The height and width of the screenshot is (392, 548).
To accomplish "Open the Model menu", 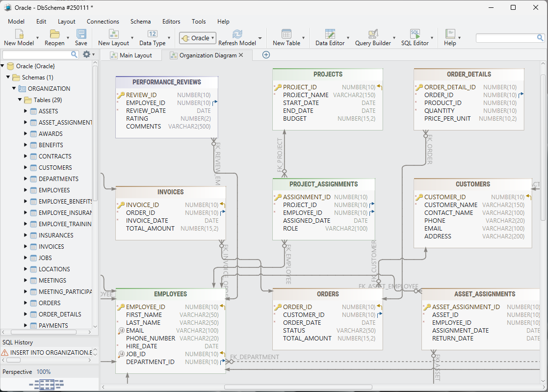I will click(x=16, y=21).
